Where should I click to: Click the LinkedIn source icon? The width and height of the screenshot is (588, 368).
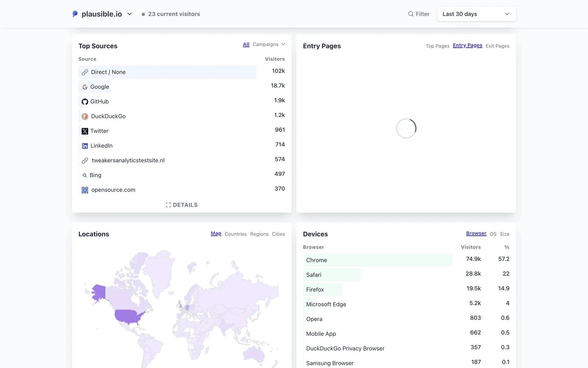(x=85, y=146)
